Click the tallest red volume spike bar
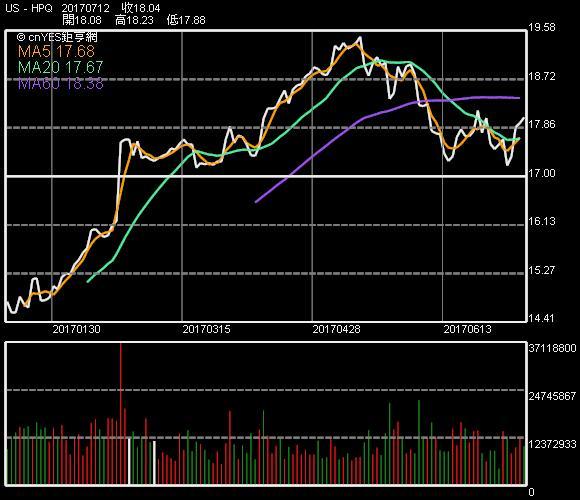 click(121, 413)
